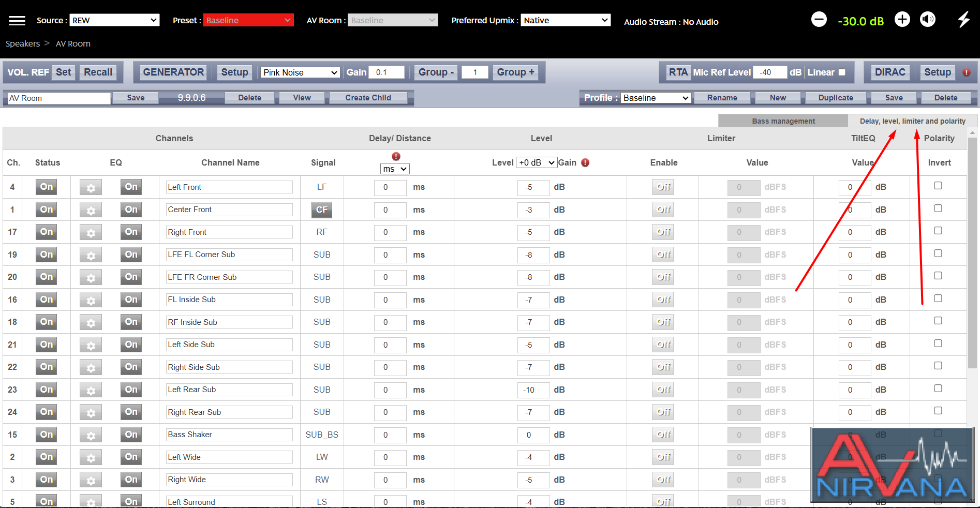
Task: Switch to the Bass management tab
Action: click(x=783, y=121)
